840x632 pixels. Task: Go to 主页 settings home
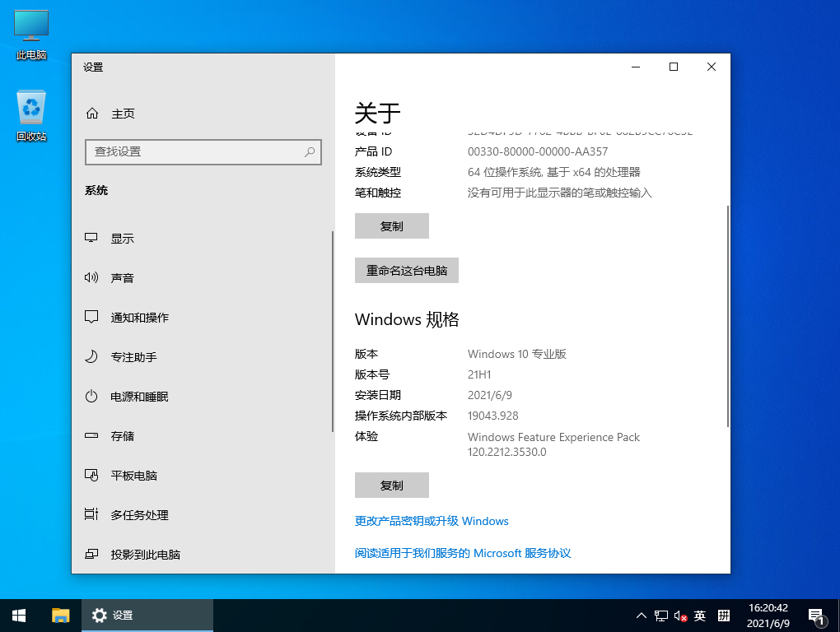[202, 114]
